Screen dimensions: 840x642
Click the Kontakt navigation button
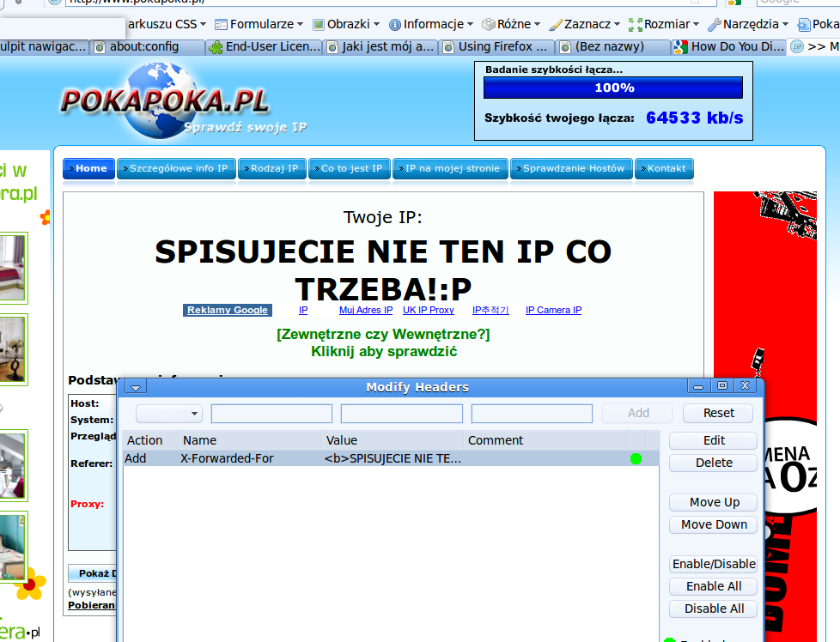coord(664,169)
